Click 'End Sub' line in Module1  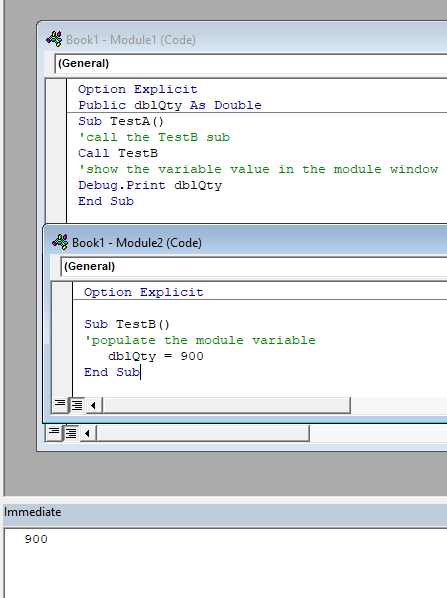click(x=106, y=201)
